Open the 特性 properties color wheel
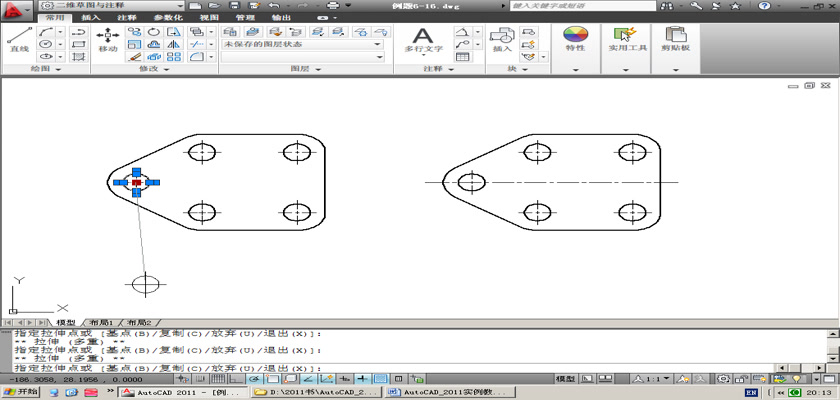840x400 pixels. (575, 38)
